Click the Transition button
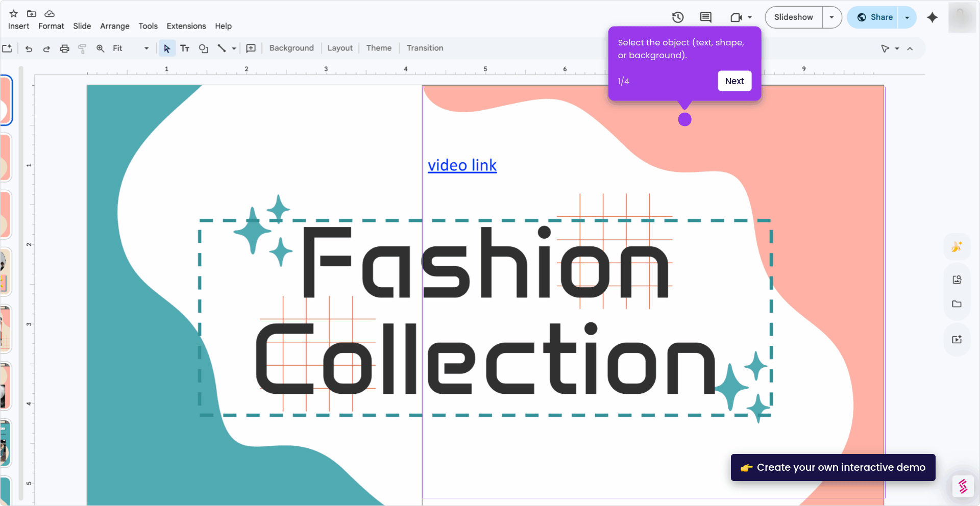The image size is (980, 506). 425,48
